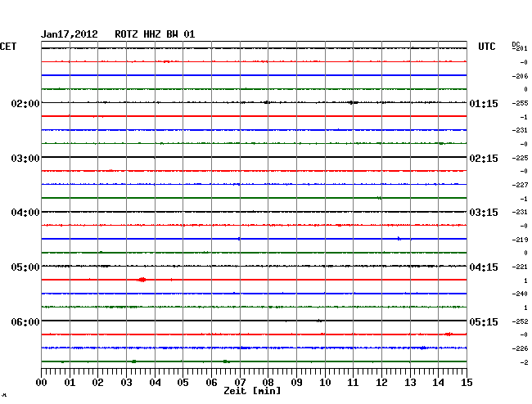Click minute 05 on the time axis
The height and width of the screenshot is (404, 532).
[x=183, y=383]
